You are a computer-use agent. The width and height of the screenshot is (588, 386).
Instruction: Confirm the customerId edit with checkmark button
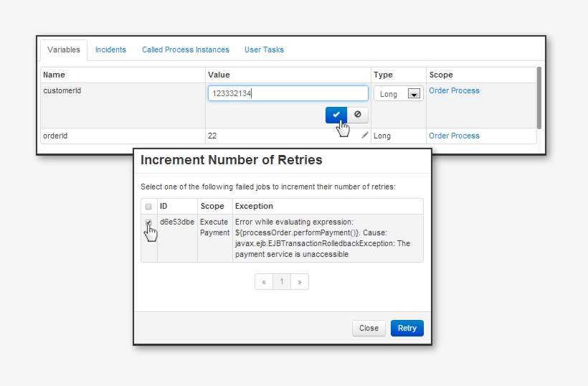click(336, 114)
